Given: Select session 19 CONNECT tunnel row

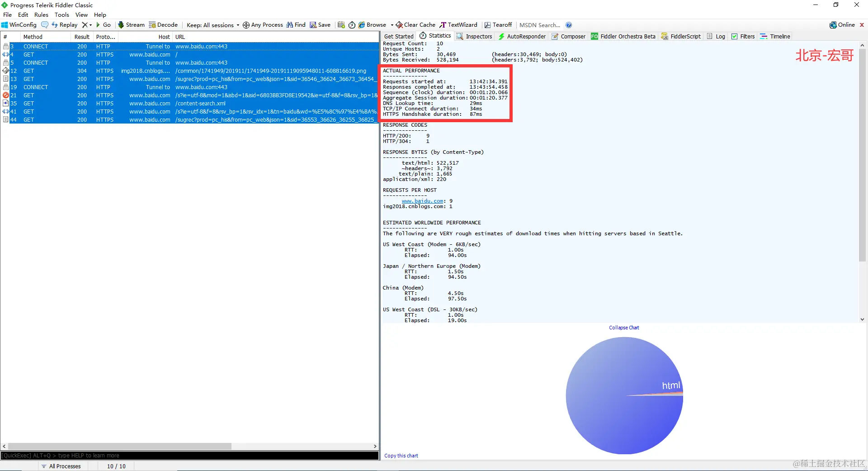Looking at the screenshot, I should 189,87.
